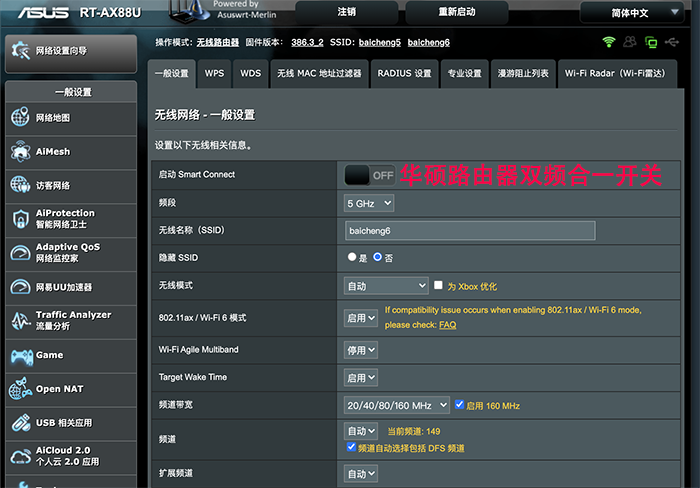Open the 无线 MAC 地址过滤器 tab
700x488 pixels.
point(319,74)
